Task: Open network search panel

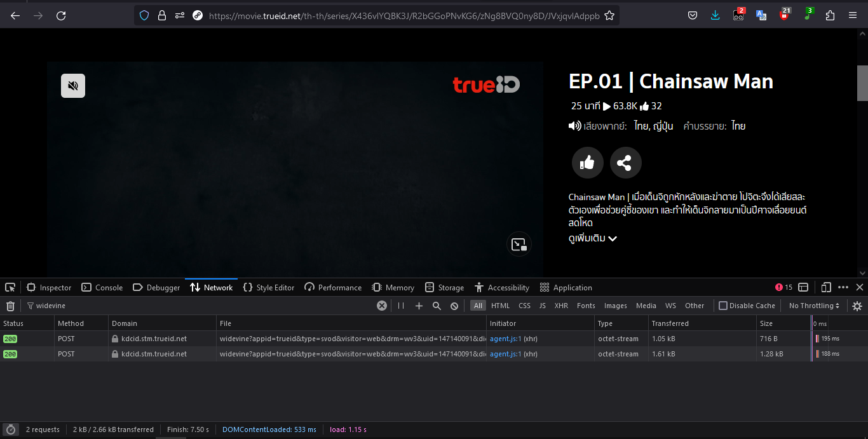Action: [437, 306]
